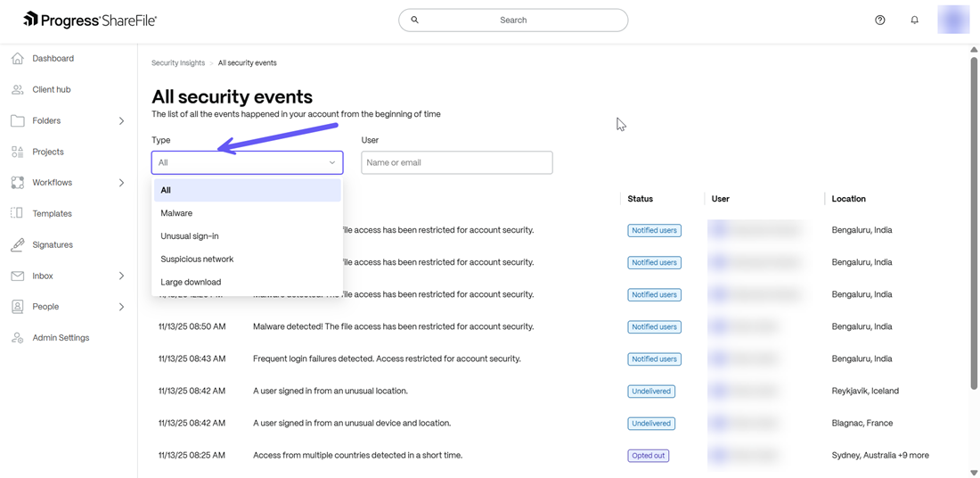Open Client hub via its sidebar icon

[17, 90]
